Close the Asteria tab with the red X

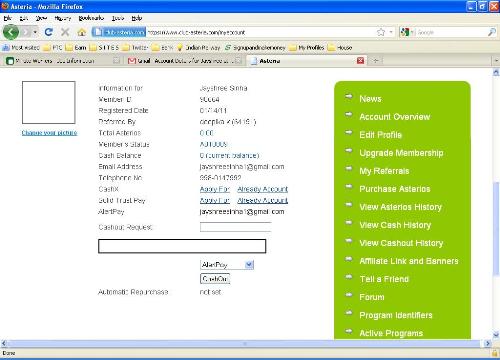(x=360, y=61)
